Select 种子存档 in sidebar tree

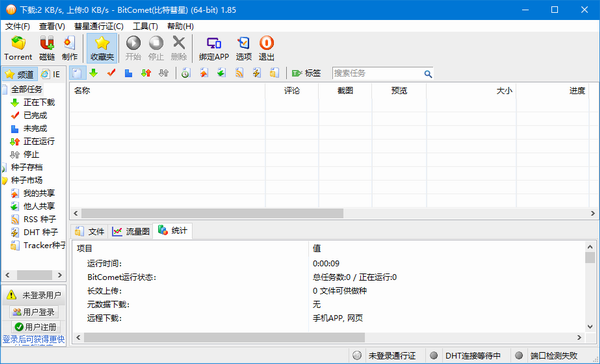click(x=27, y=167)
